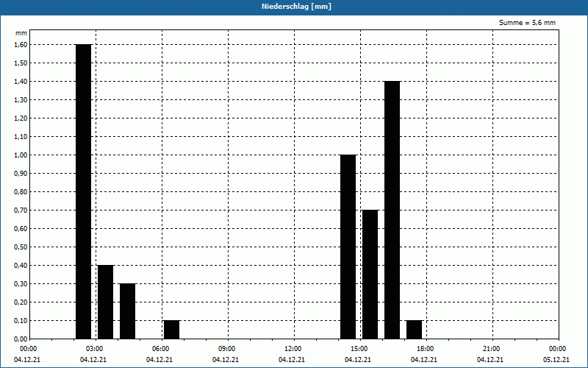Click the 0,50 y-axis label

21,247
